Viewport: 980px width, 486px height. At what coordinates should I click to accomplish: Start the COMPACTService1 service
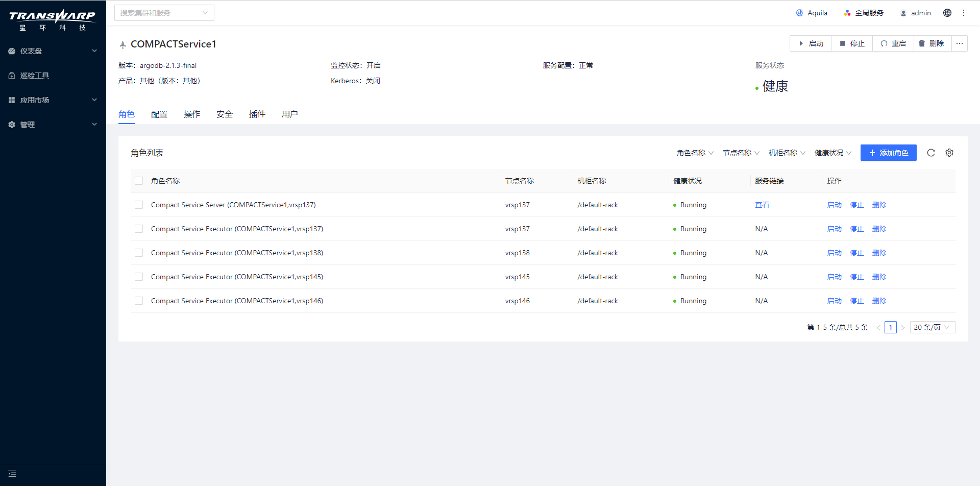pos(811,43)
